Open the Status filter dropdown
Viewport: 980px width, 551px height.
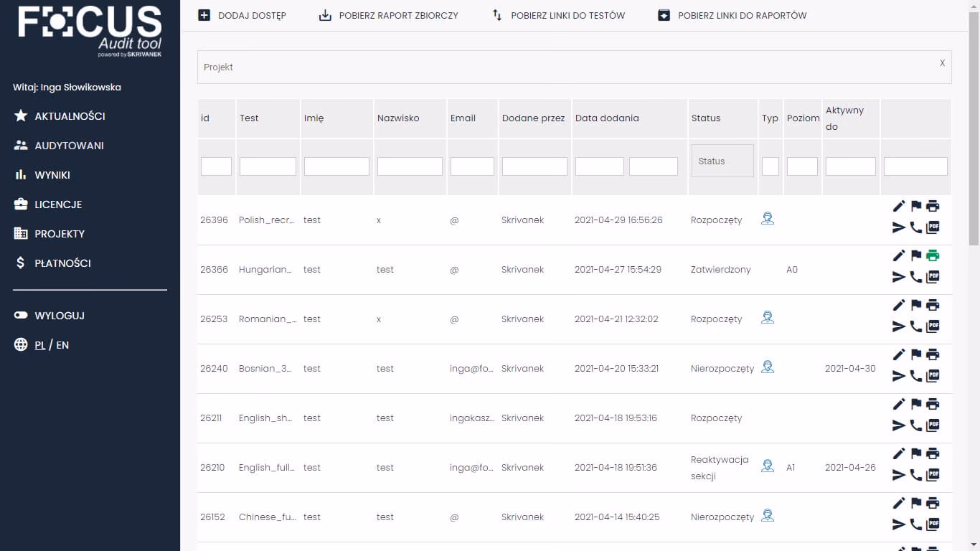pos(722,161)
